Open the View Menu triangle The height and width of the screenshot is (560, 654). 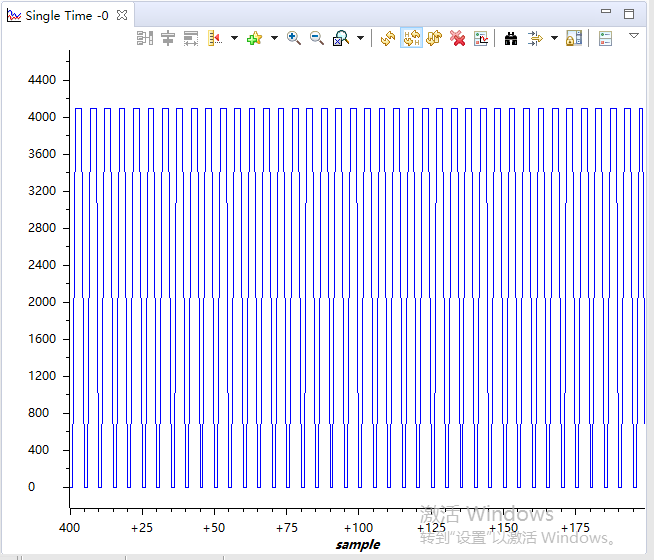pos(634,36)
